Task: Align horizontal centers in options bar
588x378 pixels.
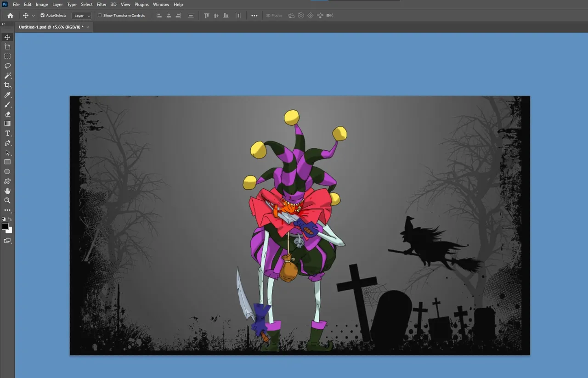Action: (x=169, y=16)
